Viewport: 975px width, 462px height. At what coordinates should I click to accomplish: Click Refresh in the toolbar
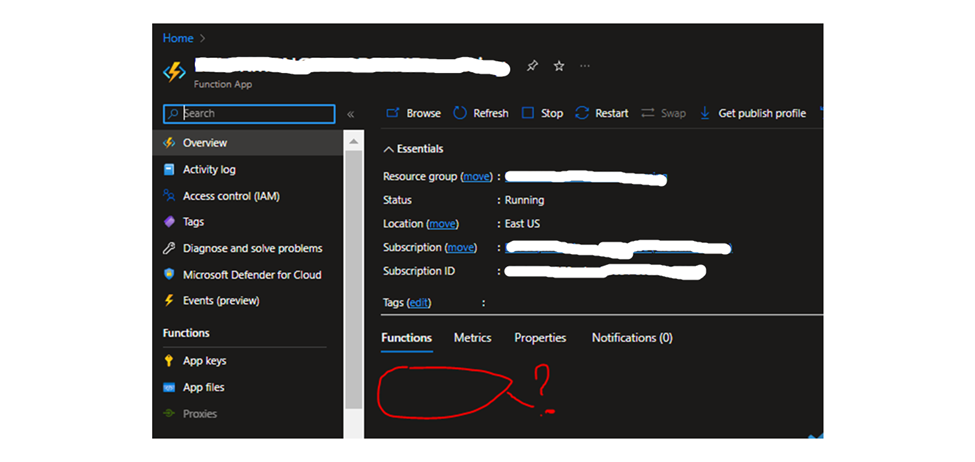tap(481, 113)
